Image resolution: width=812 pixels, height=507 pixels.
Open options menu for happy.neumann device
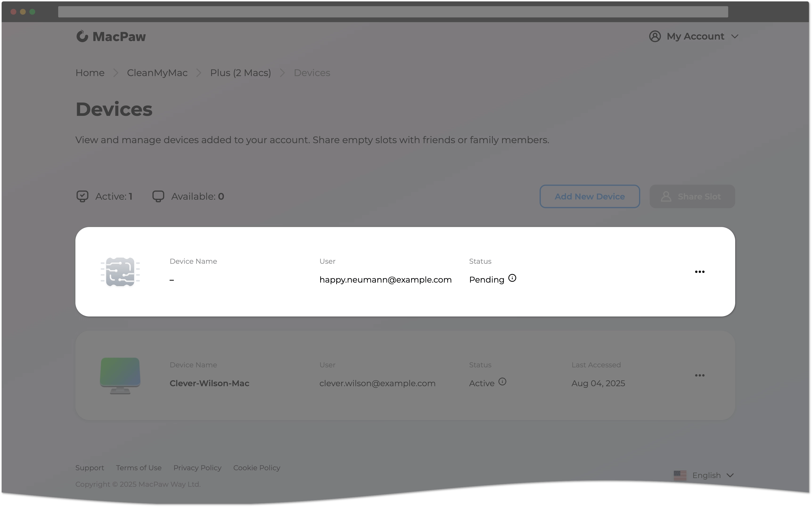pyautogui.click(x=700, y=272)
